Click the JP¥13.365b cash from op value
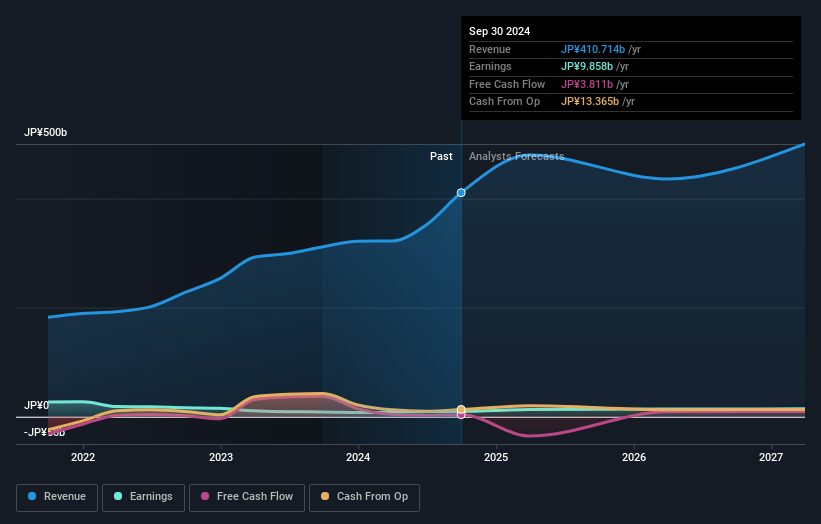The width and height of the screenshot is (821, 524). click(x=590, y=102)
